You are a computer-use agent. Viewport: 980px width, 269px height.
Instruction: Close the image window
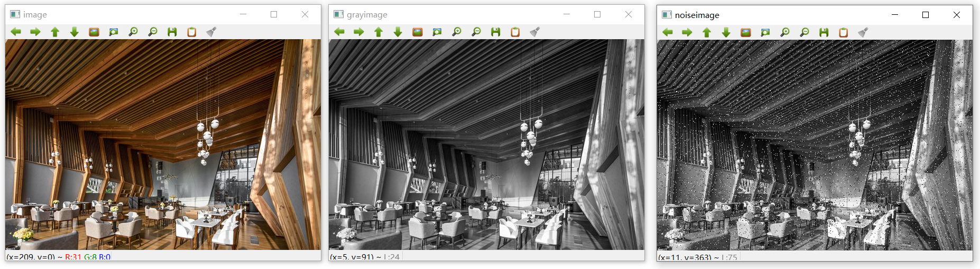tap(305, 14)
